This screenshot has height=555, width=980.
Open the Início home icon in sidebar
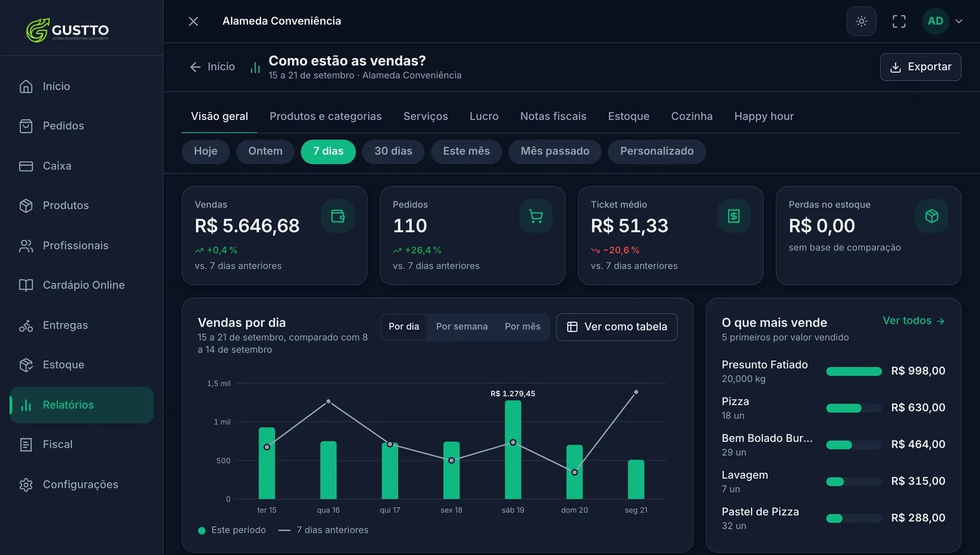pos(26,86)
